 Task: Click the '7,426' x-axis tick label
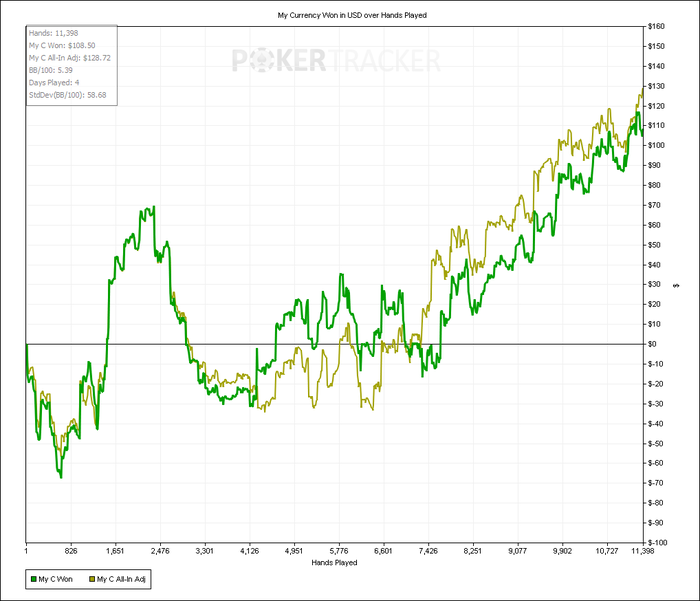click(x=428, y=551)
